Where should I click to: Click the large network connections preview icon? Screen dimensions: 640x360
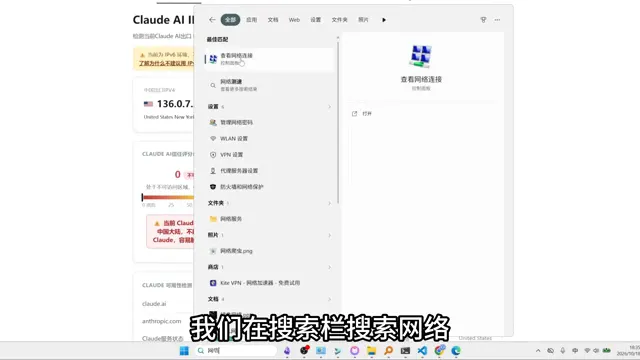coord(421,56)
